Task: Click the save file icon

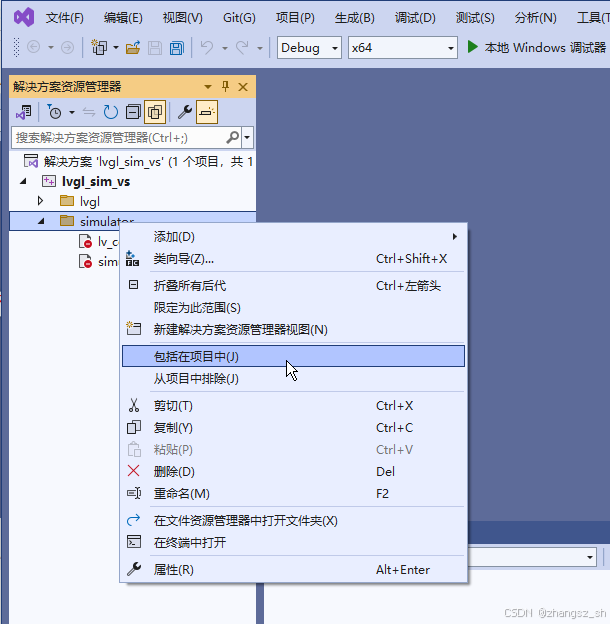Action: coord(155,48)
